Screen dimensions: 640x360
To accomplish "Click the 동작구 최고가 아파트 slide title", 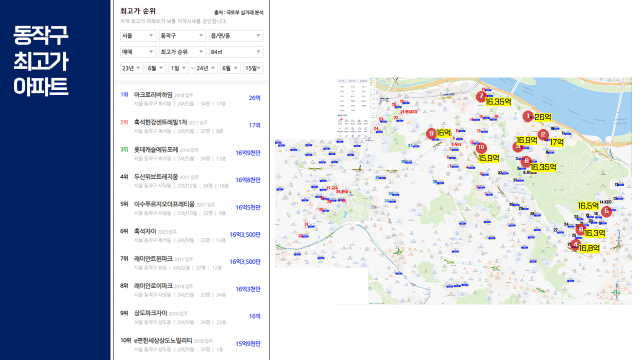I will (41, 60).
